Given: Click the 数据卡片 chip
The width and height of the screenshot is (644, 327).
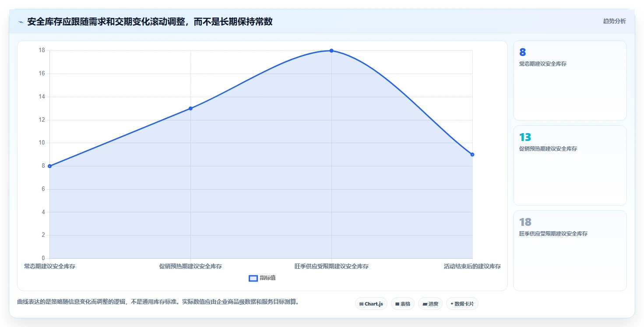Looking at the screenshot, I should (462, 304).
